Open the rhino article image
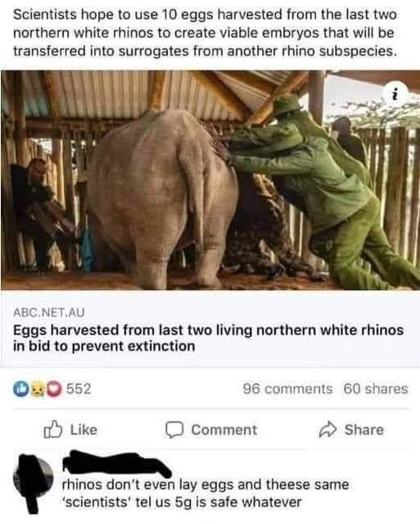 pyautogui.click(x=210, y=180)
